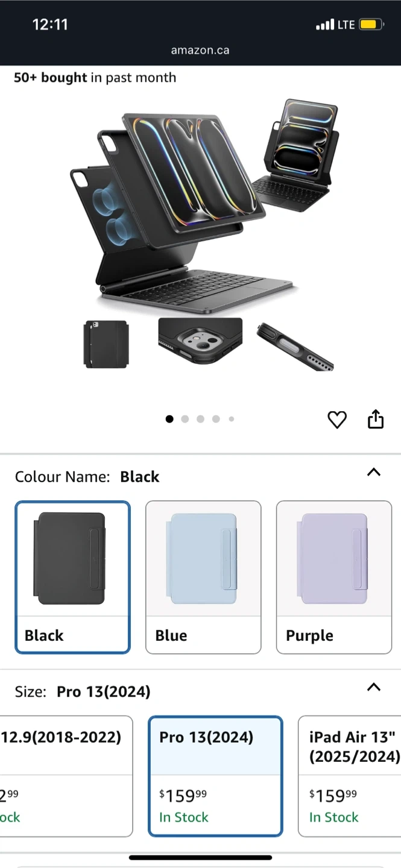
Task: Open the folded case thumbnail image
Action: tap(106, 344)
